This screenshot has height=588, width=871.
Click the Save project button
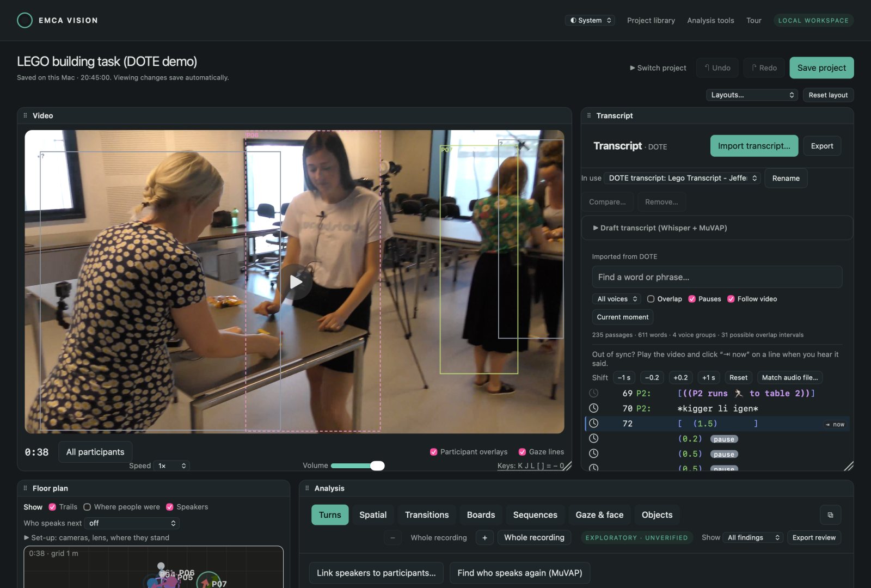click(821, 68)
